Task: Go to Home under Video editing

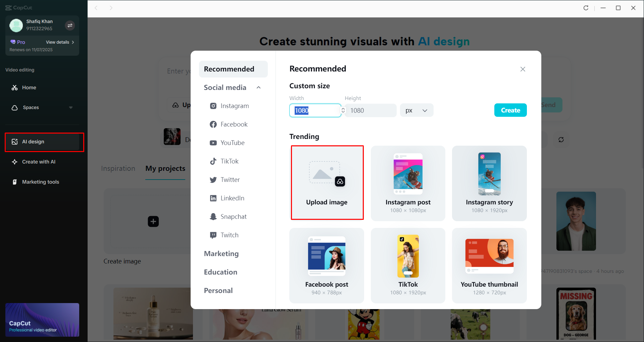Action: 29,87
